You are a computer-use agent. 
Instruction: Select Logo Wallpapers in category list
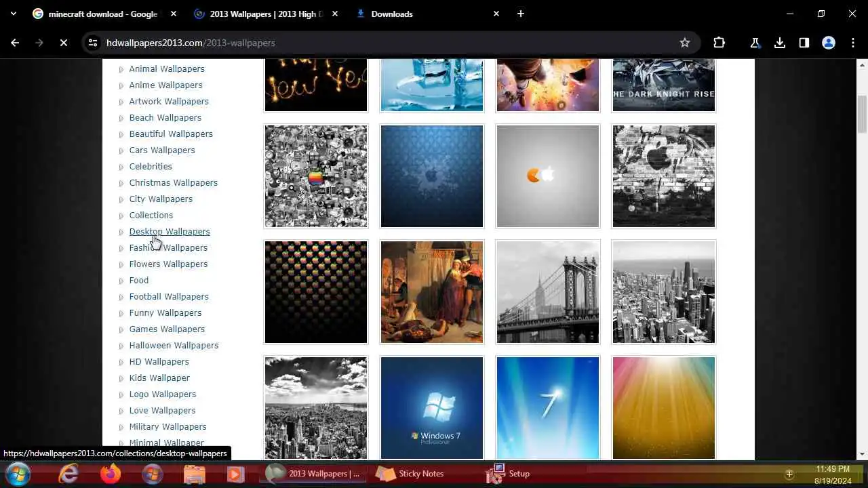tap(163, 394)
